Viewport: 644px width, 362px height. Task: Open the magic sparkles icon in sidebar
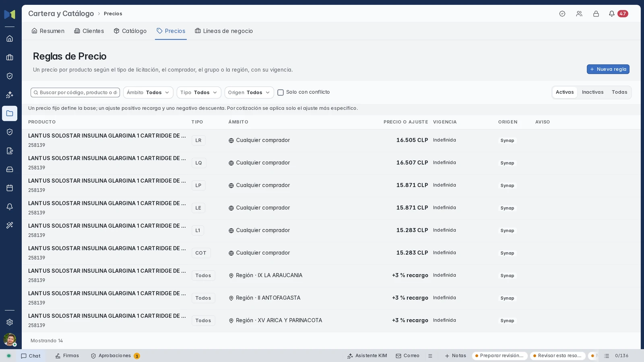point(10,95)
